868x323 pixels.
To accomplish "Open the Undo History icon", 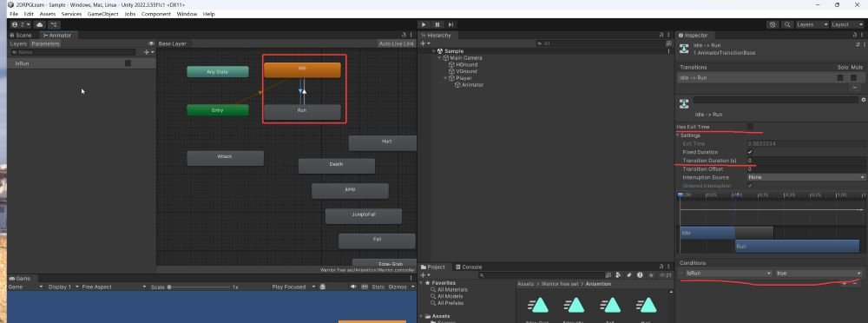I will (x=773, y=24).
